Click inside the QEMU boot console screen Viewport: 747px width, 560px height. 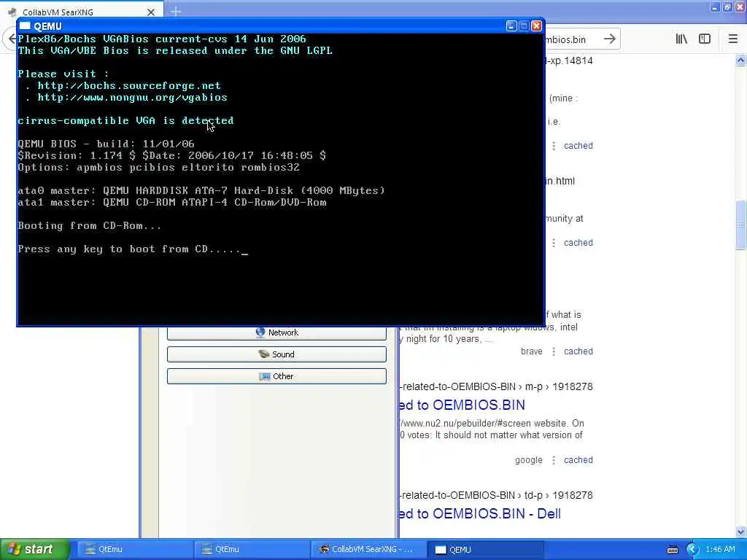click(x=281, y=179)
